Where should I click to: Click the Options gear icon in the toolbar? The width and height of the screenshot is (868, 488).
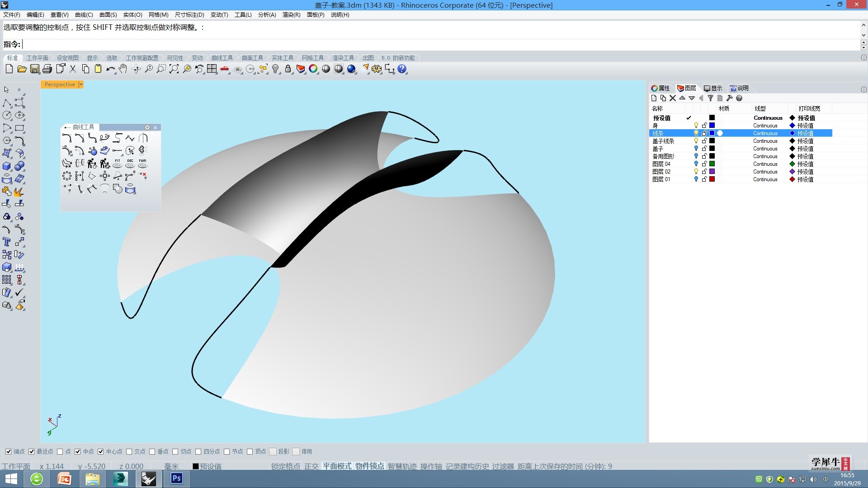click(x=377, y=69)
